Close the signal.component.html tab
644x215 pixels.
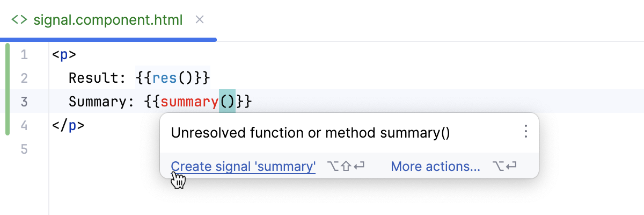pos(200,20)
